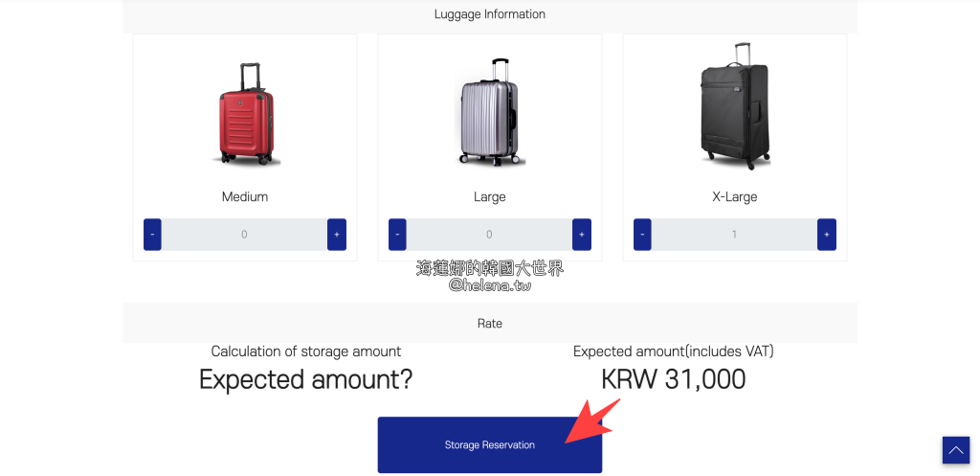Select the Medium size label

[x=245, y=196]
